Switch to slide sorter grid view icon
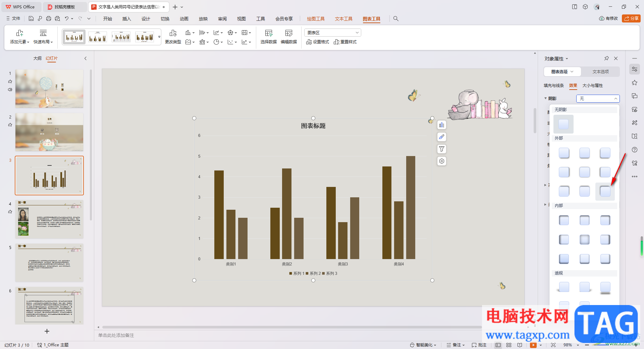The width and height of the screenshot is (644, 349). pos(509,345)
